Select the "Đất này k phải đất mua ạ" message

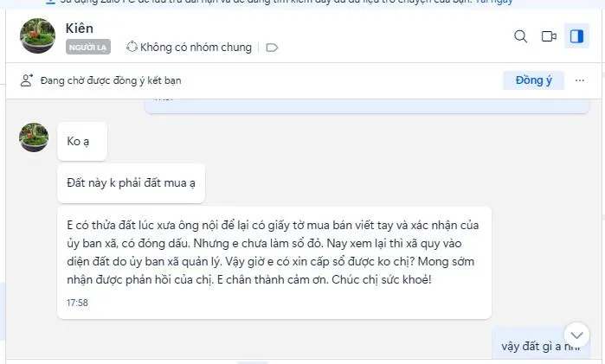pos(132,182)
